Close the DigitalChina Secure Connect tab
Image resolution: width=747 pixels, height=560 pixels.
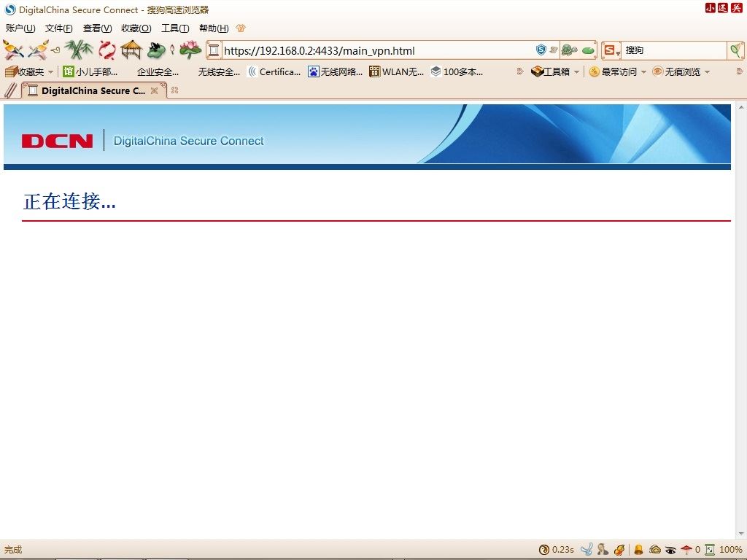pyautogui.click(x=155, y=90)
